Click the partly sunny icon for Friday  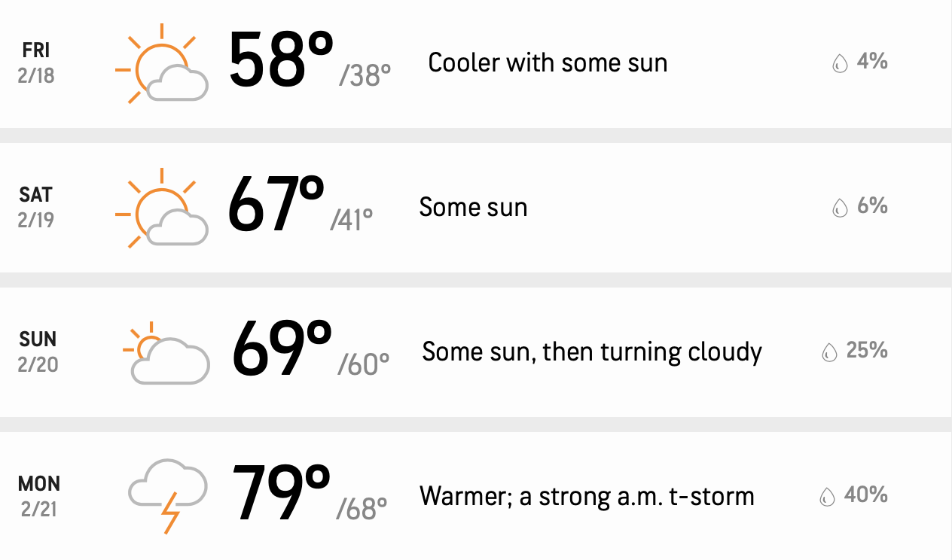click(x=161, y=62)
